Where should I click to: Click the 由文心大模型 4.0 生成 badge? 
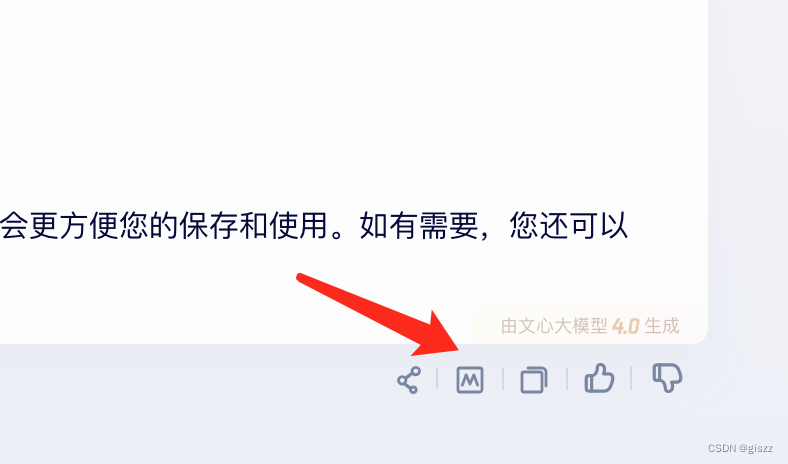590,326
